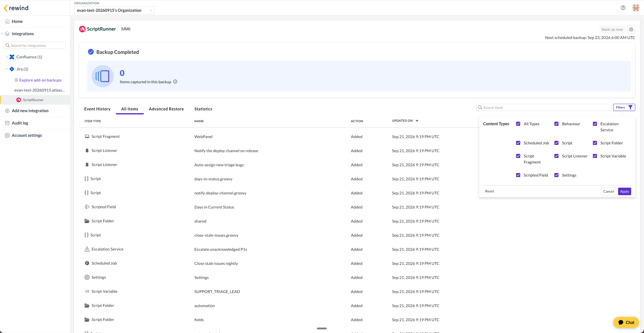Click the Home house icon in the sidebar
The image size is (644, 333).
pyautogui.click(x=7, y=21)
